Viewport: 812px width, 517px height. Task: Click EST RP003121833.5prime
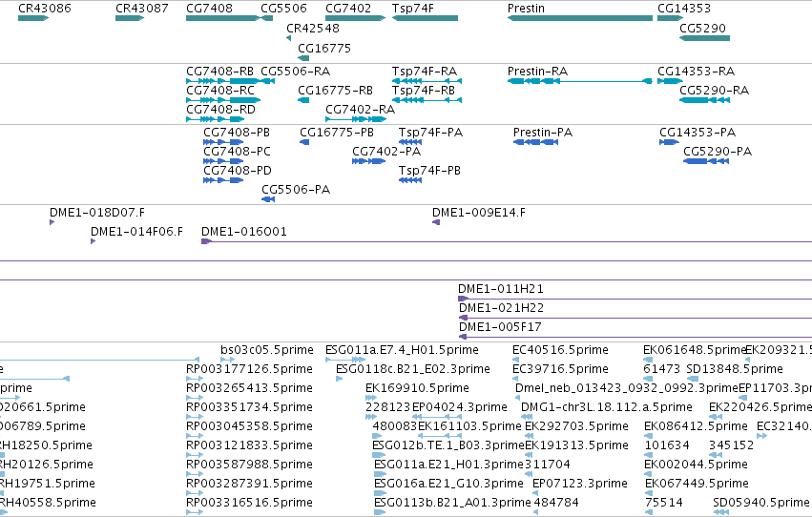tap(195, 455)
